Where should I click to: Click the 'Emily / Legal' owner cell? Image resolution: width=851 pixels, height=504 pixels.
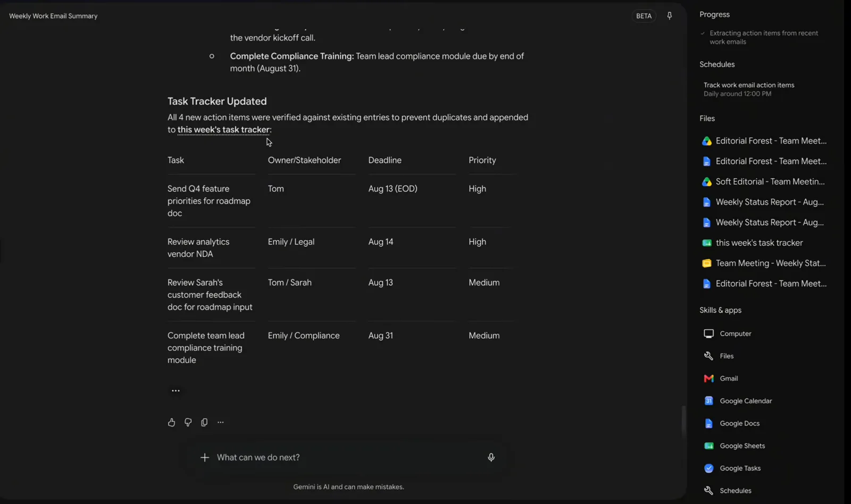pos(291,242)
